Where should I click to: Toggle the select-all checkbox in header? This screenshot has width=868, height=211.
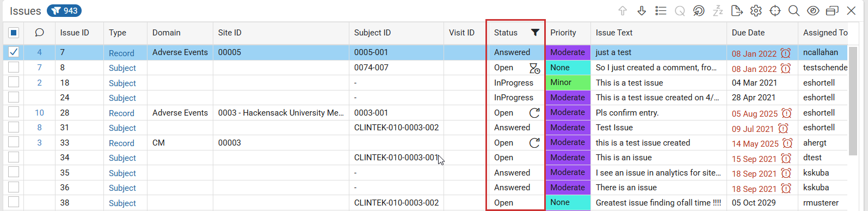[x=14, y=33]
